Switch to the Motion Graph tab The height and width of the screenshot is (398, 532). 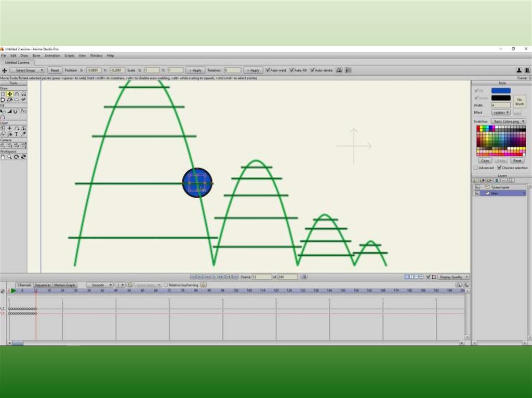(65, 285)
